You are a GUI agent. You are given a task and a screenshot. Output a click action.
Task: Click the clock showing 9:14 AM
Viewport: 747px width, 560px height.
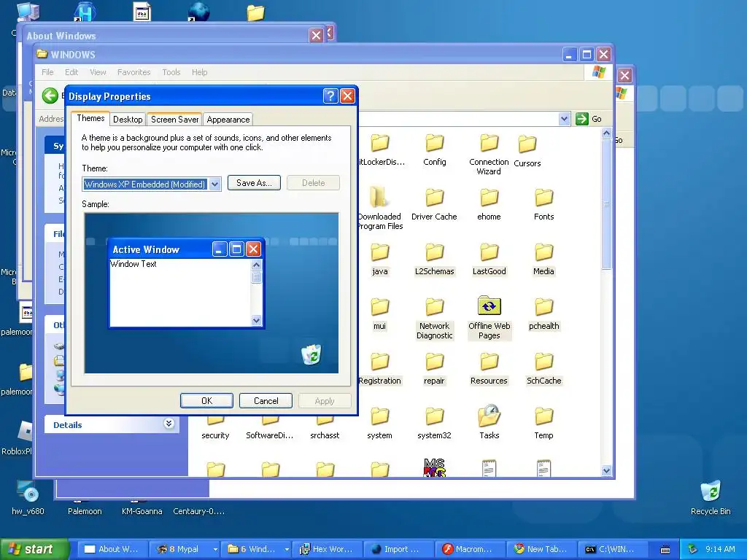[720, 549]
